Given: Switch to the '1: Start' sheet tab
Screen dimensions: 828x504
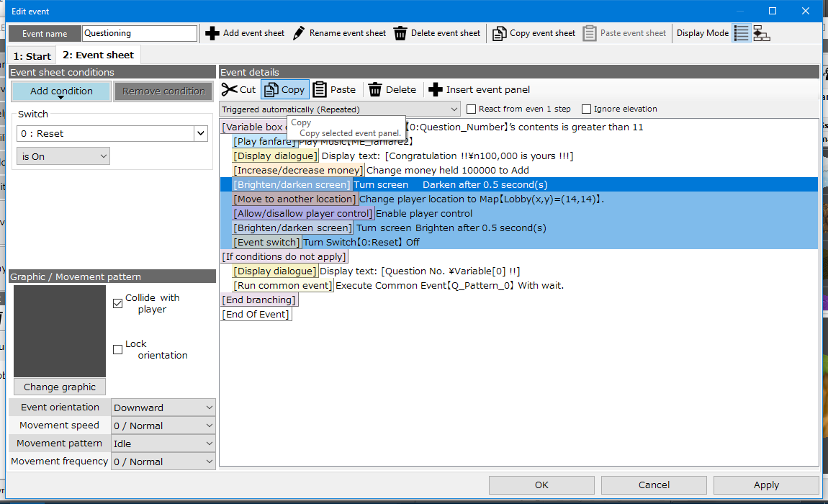Looking at the screenshot, I should 32,56.
